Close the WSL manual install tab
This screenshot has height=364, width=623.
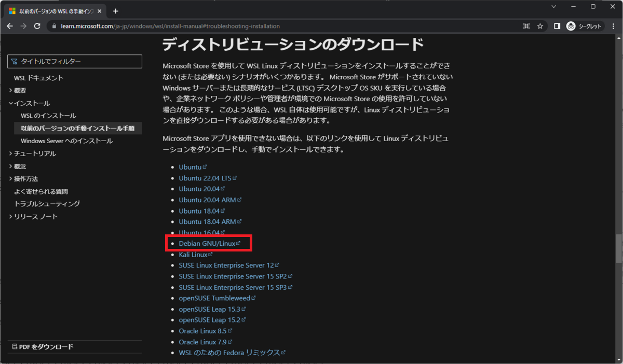coord(99,11)
